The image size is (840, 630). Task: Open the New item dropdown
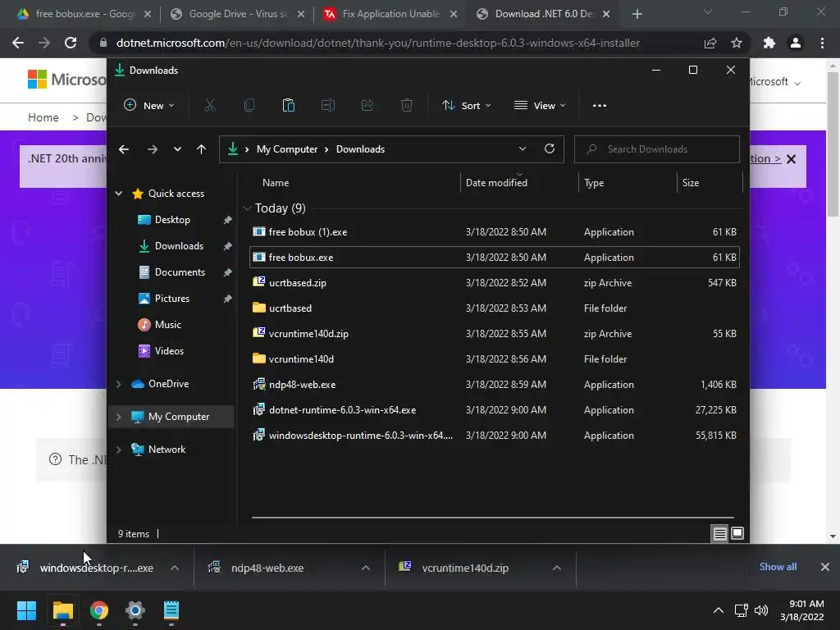click(x=149, y=106)
